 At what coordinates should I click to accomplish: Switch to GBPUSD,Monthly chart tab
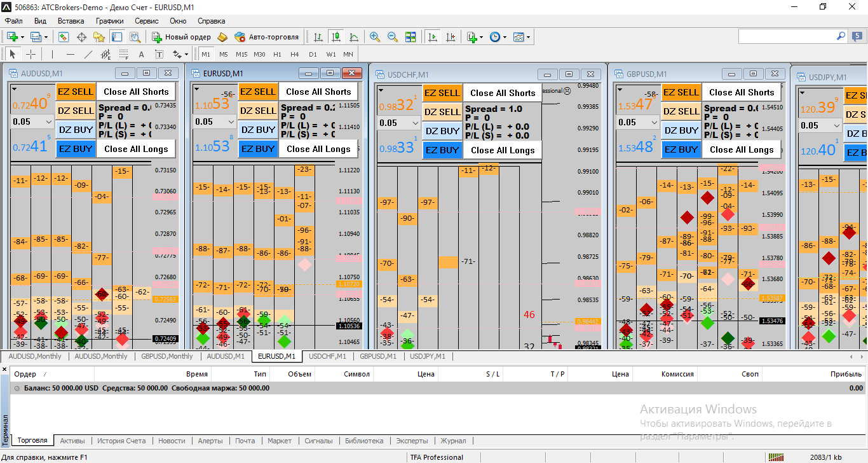[x=167, y=356]
